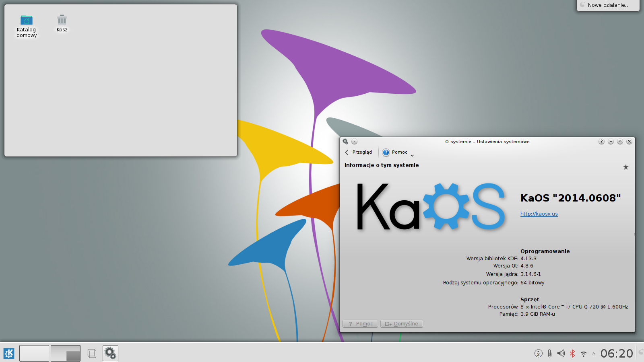
Task: Click the show desktop icon in the panel
Action: click(x=92, y=353)
